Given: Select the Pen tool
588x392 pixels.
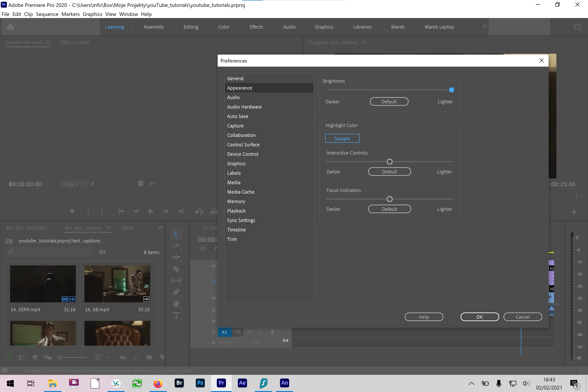Looking at the screenshot, I should pos(176,292).
